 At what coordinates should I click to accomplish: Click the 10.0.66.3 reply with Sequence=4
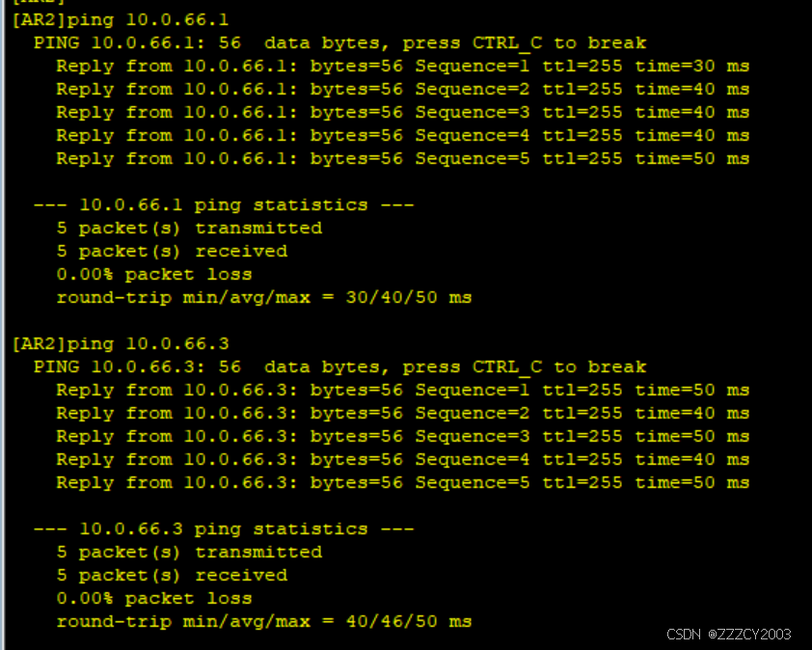(x=402, y=459)
